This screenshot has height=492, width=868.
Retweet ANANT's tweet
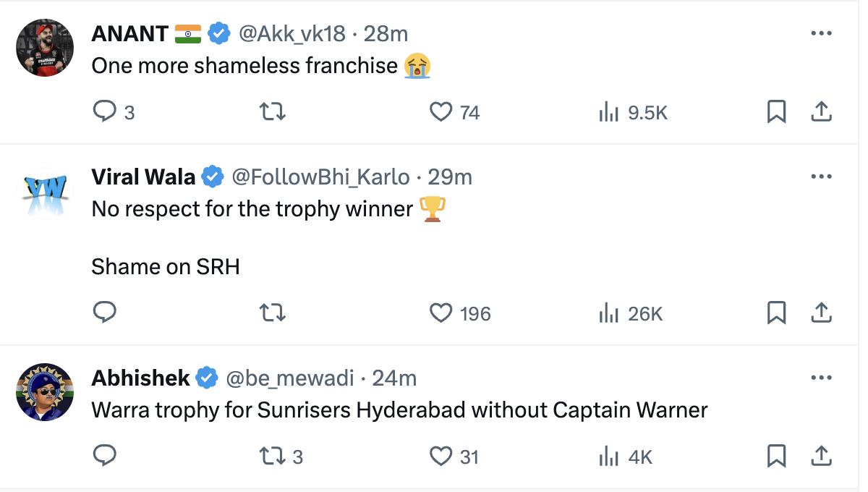tap(272, 111)
